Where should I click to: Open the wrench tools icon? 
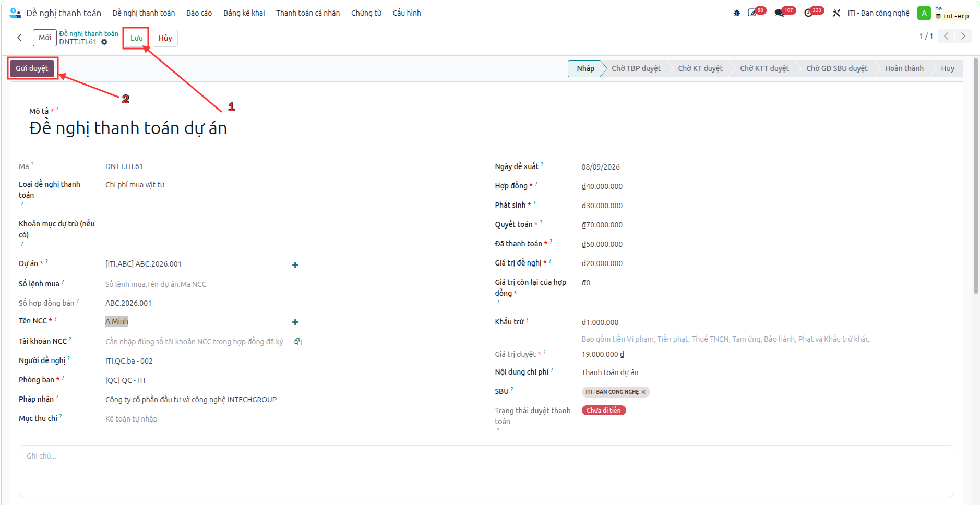836,13
